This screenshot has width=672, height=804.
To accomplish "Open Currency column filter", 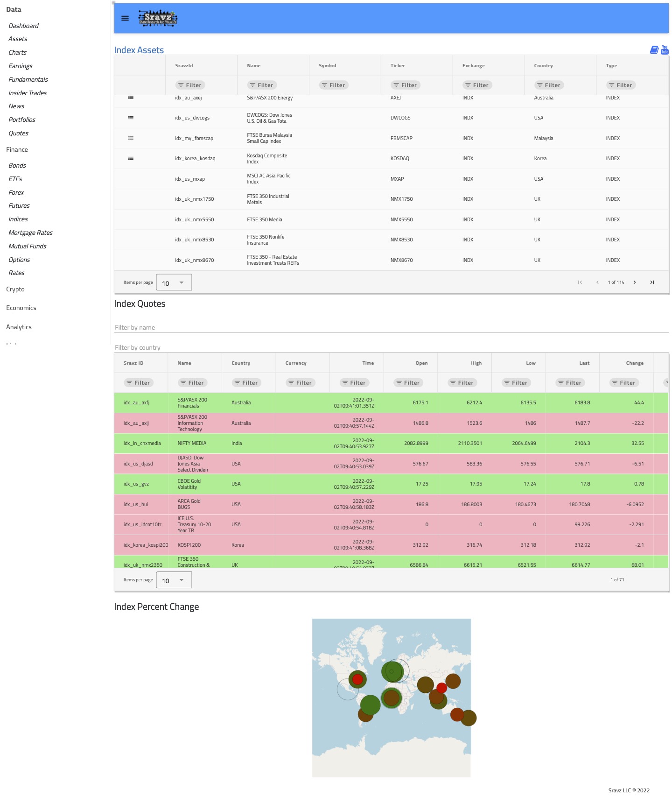I will [301, 382].
